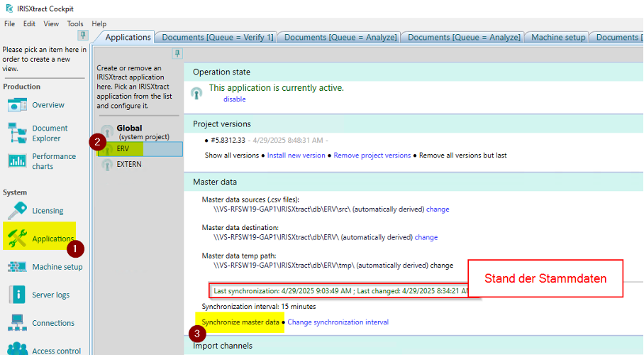The image size is (644, 355).
Task: Open Document Explorer icon
Action: 17,133
